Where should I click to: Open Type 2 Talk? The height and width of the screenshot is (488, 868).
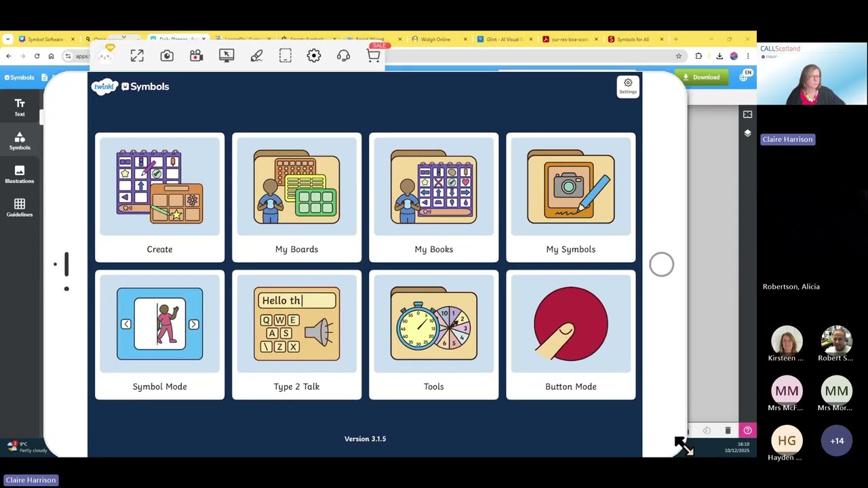tap(296, 335)
